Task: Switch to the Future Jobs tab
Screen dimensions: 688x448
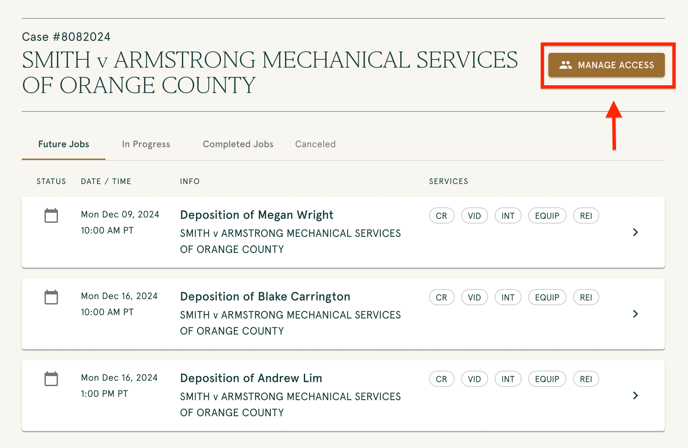Action: 64,144
